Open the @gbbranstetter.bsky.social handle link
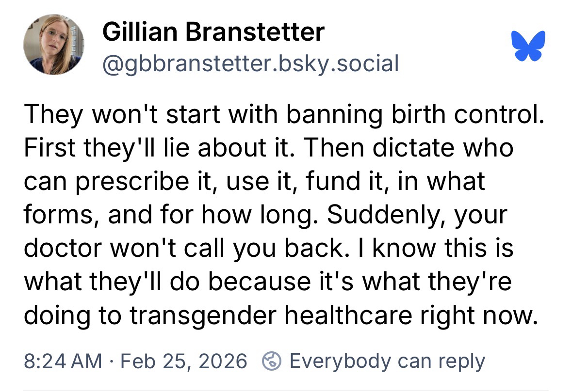Viewport: 572px width, 392px height. (250, 63)
